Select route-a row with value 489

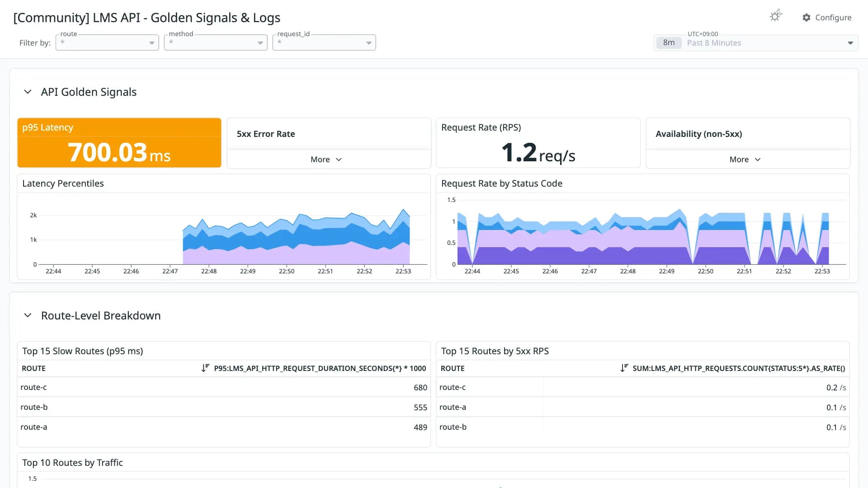224,427
